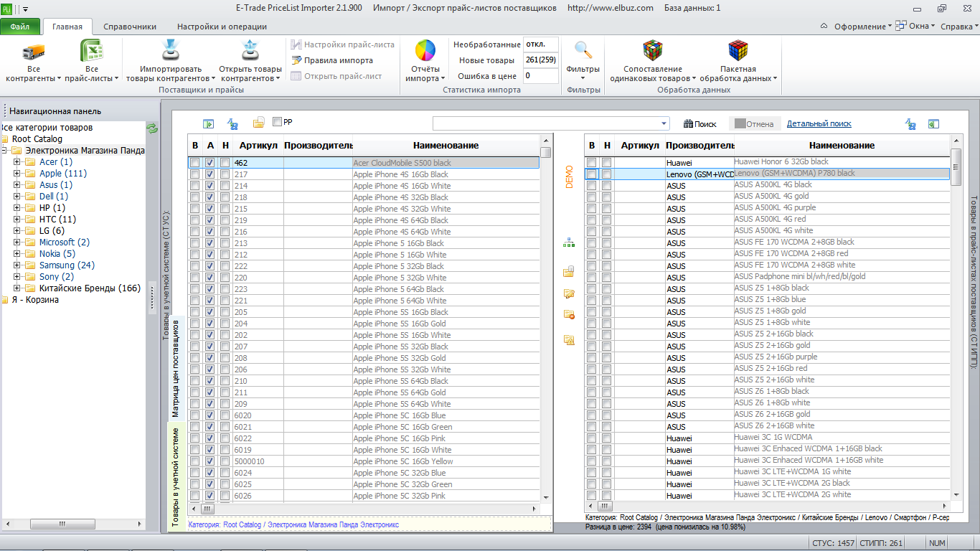Open the Фильтры magnifier icon
The width and height of the screenshot is (980, 551).
click(583, 50)
